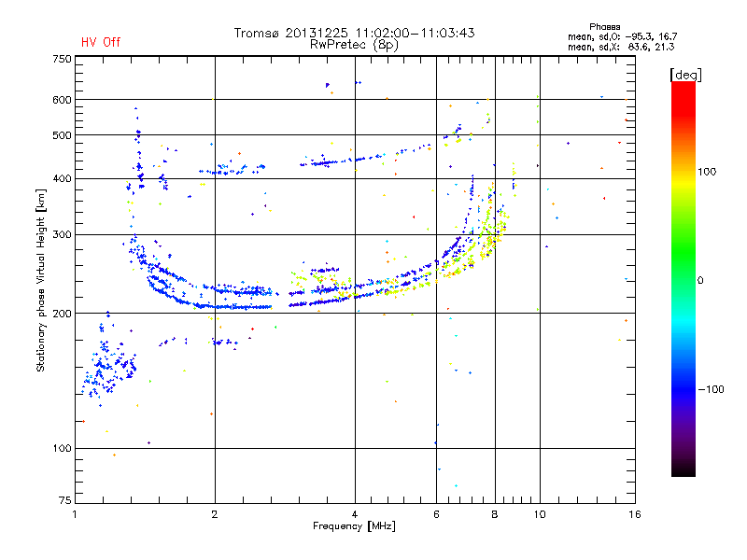
Task: Click the 'Phases' header text
Action: (x=604, y=27)
